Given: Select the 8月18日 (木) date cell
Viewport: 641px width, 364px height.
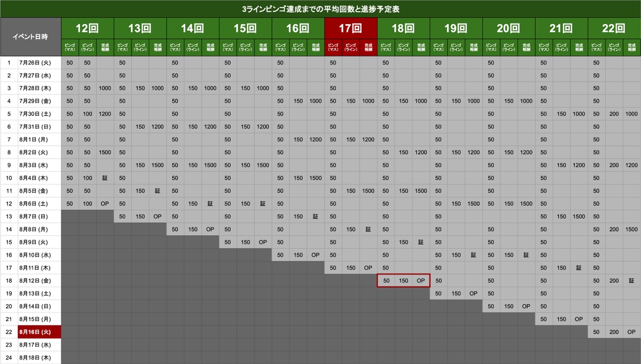Looking at the screenshot, I should tap(39, 358).
